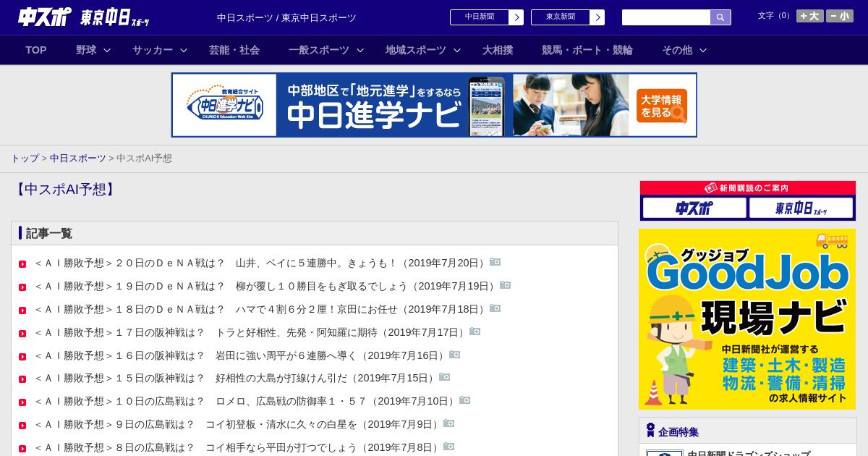Screen dimensions: 868x456
Task: Click camera icon on 7月10日 article
Action: pyautogui.click(x=465, y=400)
